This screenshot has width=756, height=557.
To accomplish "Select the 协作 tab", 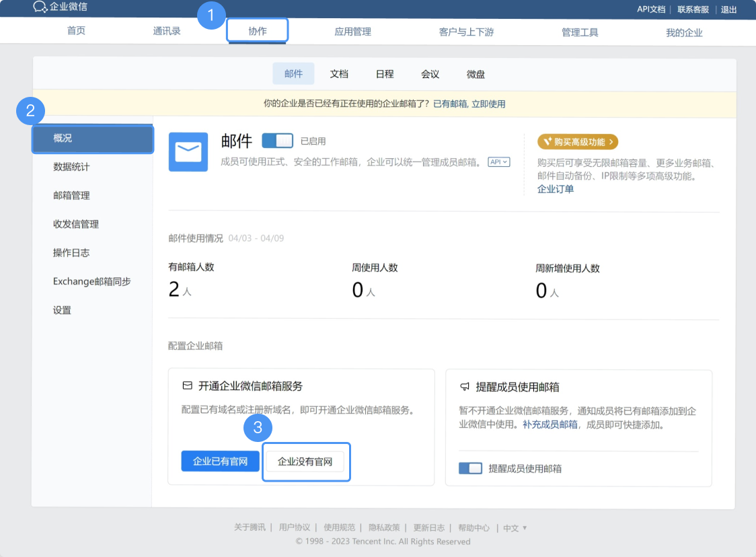I will [x=258, y=31].
